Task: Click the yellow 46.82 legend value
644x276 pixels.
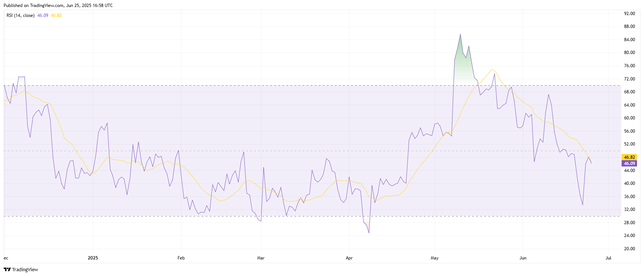Action: tap(56, 15)
